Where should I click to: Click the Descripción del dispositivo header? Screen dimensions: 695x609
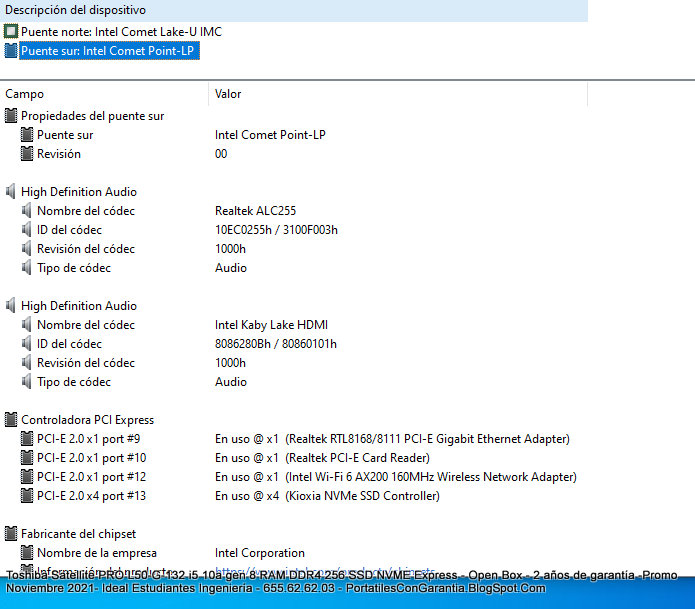tap(294, 10)
